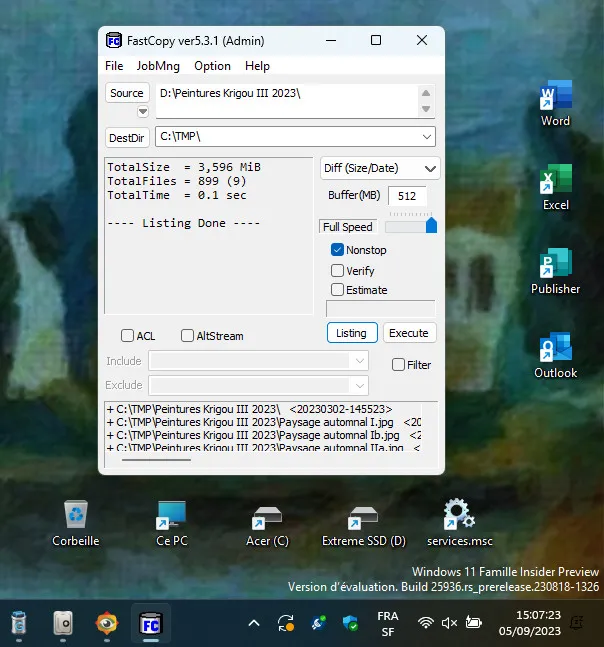Click the Listing button
This screenshot has width=604, height=647.
click(352, 333)
